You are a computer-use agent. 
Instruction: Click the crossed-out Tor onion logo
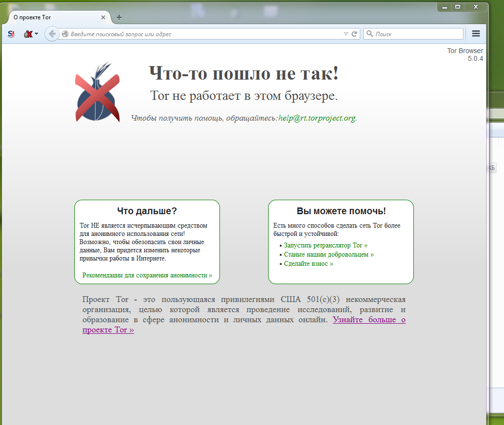pyautogui.click(x=97, y=92)
